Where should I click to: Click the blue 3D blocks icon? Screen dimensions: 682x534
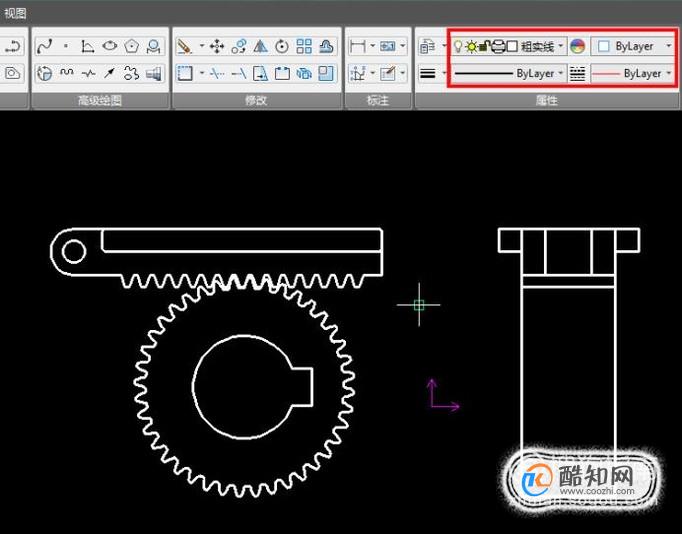[x=304, y=73]
